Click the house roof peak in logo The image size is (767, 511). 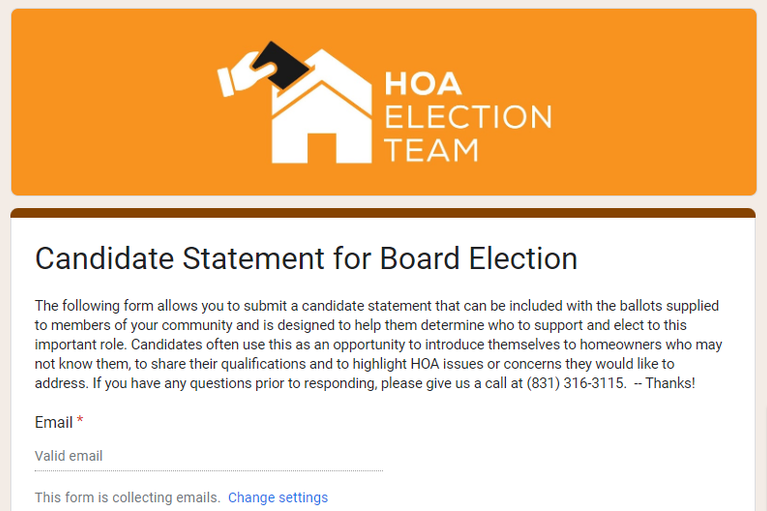321,55
